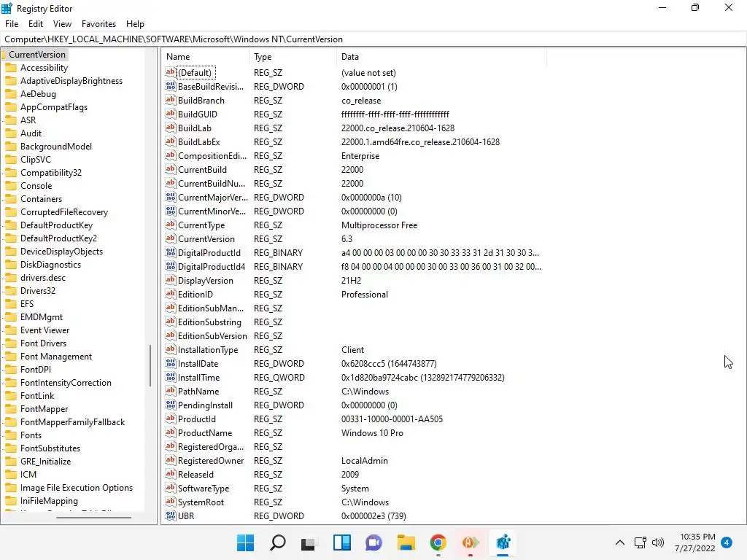Select the GRE_Initialize key
This screenshot has width=747, height=560.
(x=46, y=461)
